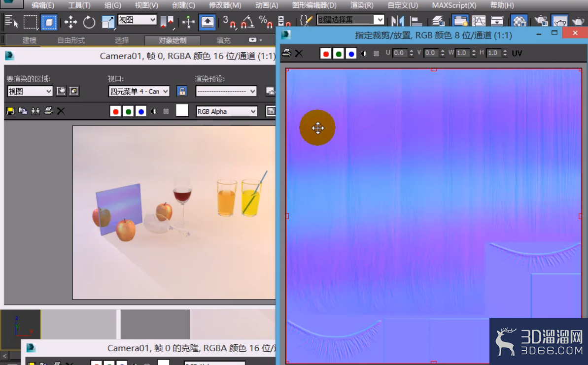Viewport: 588px width, 365px height.
Task: Click the Mirror tool icon
Action: point(397,22)
